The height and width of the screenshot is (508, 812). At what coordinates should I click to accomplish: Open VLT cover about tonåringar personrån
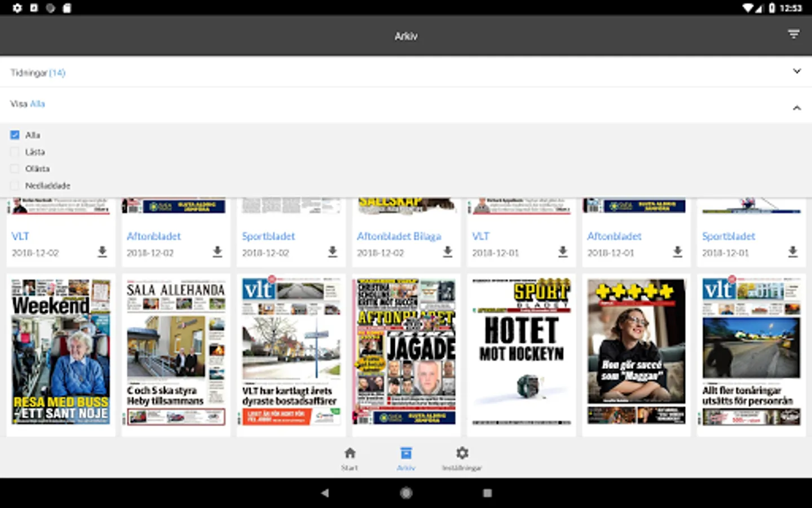tap(752, 352)
